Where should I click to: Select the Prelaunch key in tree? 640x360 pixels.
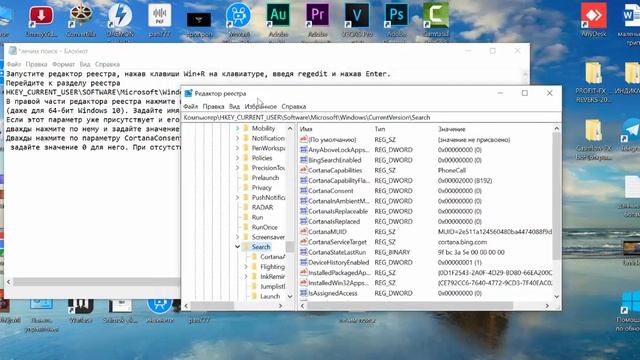pyautogui.click(x=265, y=178)
